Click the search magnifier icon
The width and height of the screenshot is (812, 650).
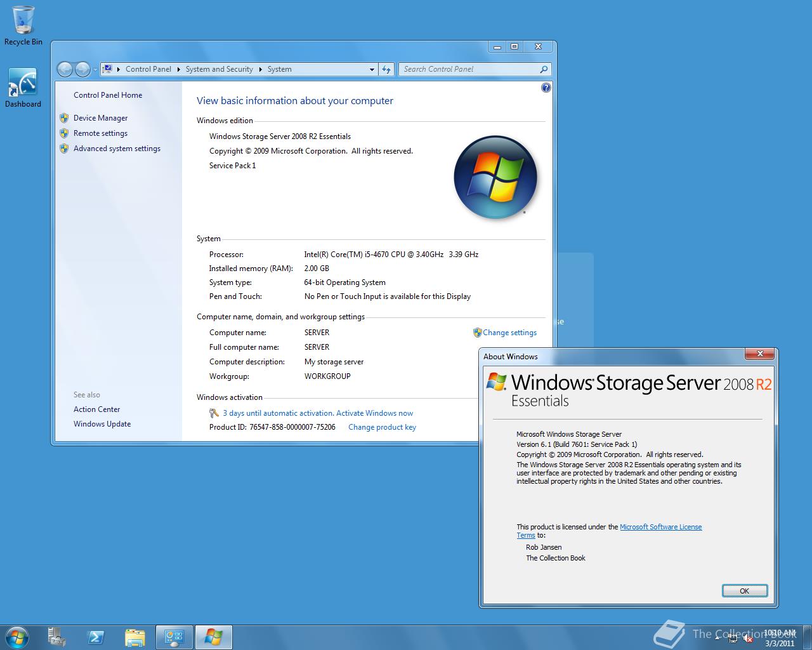[544, 69]
